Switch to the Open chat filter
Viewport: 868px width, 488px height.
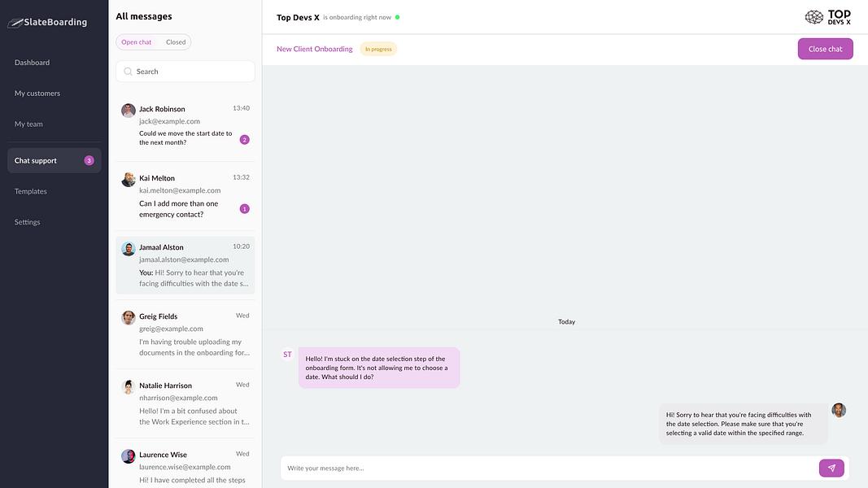point(136,42)
